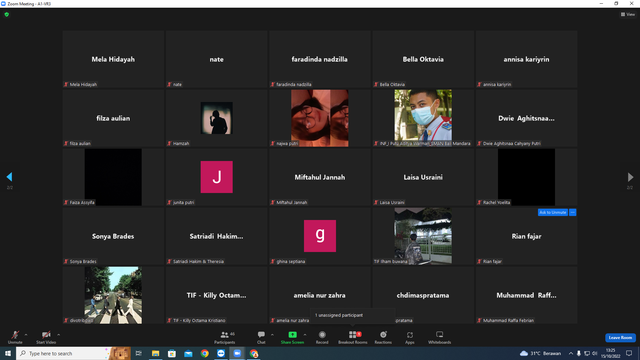Select Laisa Usraini's tile

click(x=423, y=177)
